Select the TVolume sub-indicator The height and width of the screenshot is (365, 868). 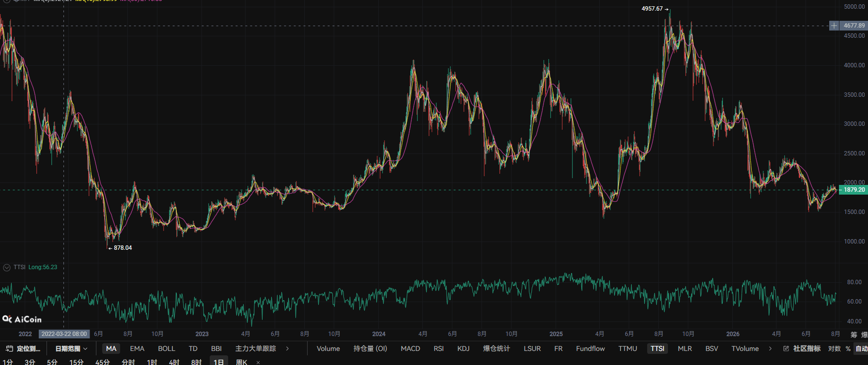click(745, 349)
